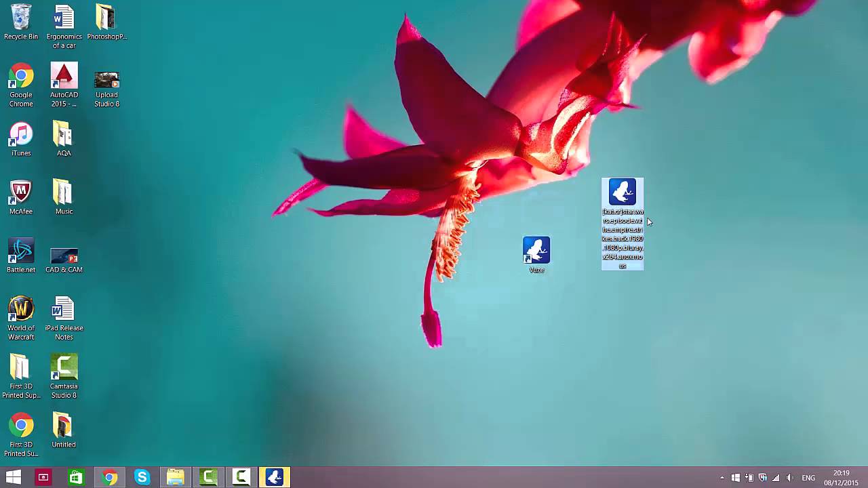
Task: Open File Explorer from the taskbar
Action: click(x=175, y=478)
